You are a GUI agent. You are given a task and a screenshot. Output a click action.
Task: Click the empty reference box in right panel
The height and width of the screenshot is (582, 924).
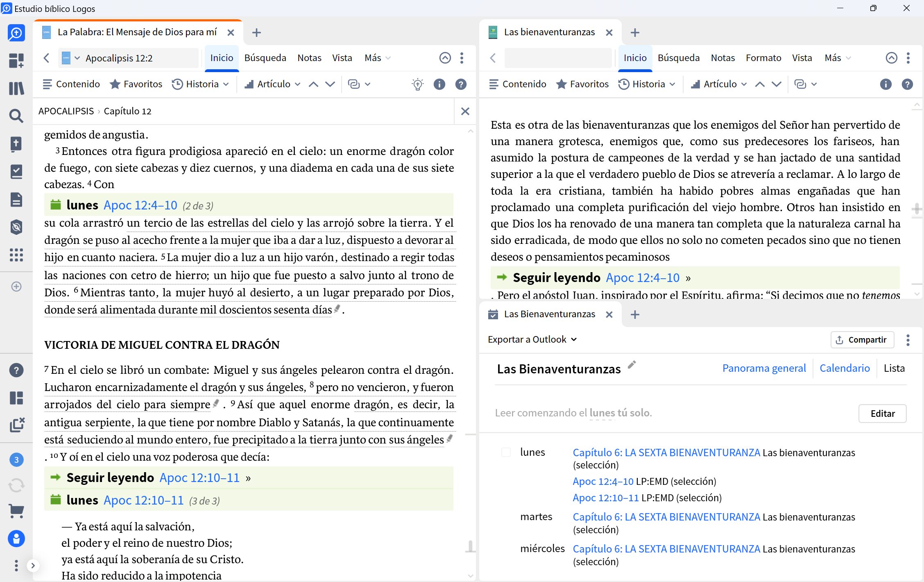558,58
